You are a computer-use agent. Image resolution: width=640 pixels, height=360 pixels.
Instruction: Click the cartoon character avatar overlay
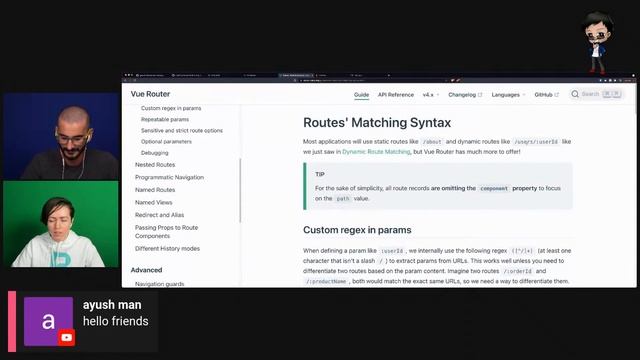(597, 42)
